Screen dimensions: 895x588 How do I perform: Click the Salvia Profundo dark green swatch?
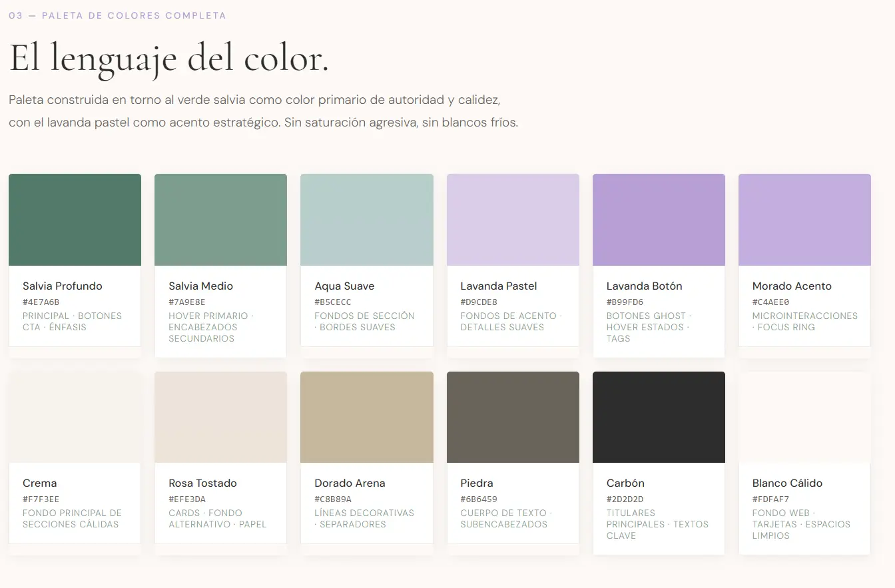pos(75,220)
